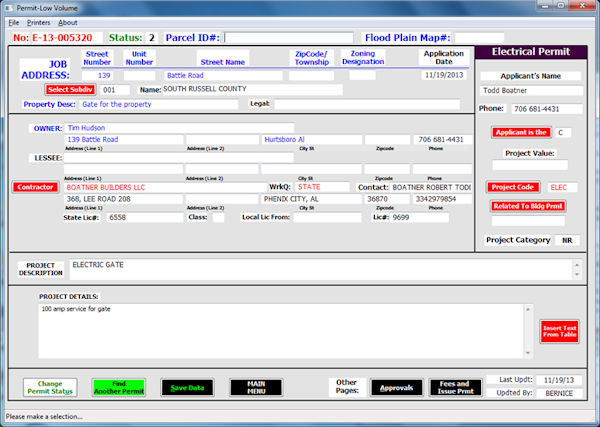600x427 pixels.
Task: Click Find Another Permit button
Action: pyautogui.click(x=119, y=387)
